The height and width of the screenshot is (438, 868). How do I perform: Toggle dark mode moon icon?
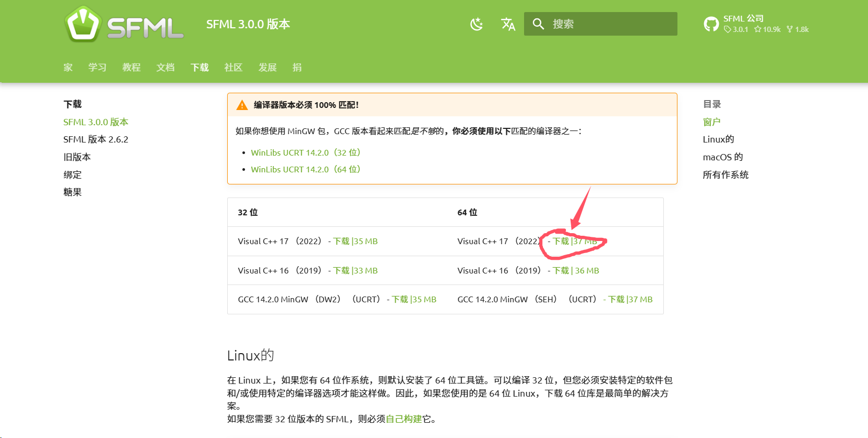click(476, 24)
